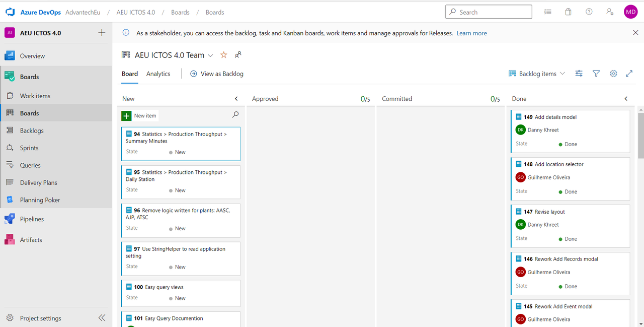This screenshot has height=327, width=644.
Task: Open board settings gear icon
Action: [613, 74]
